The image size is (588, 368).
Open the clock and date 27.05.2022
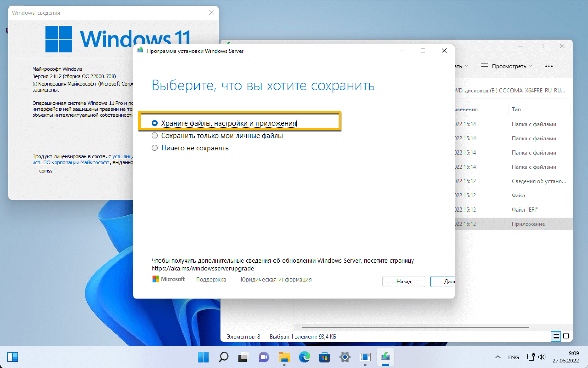[566, 357]
